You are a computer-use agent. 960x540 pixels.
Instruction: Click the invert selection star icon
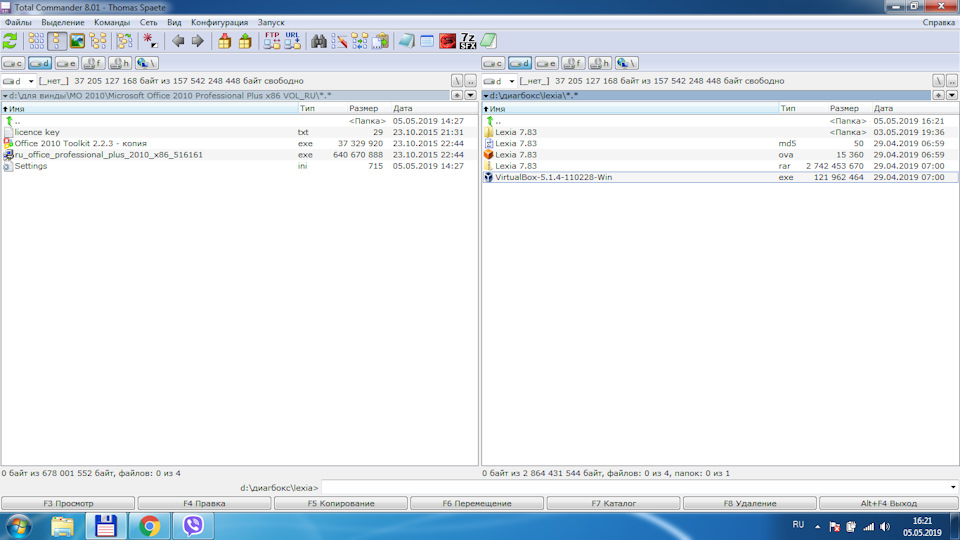pyautogui.click(x=151, y=41)
